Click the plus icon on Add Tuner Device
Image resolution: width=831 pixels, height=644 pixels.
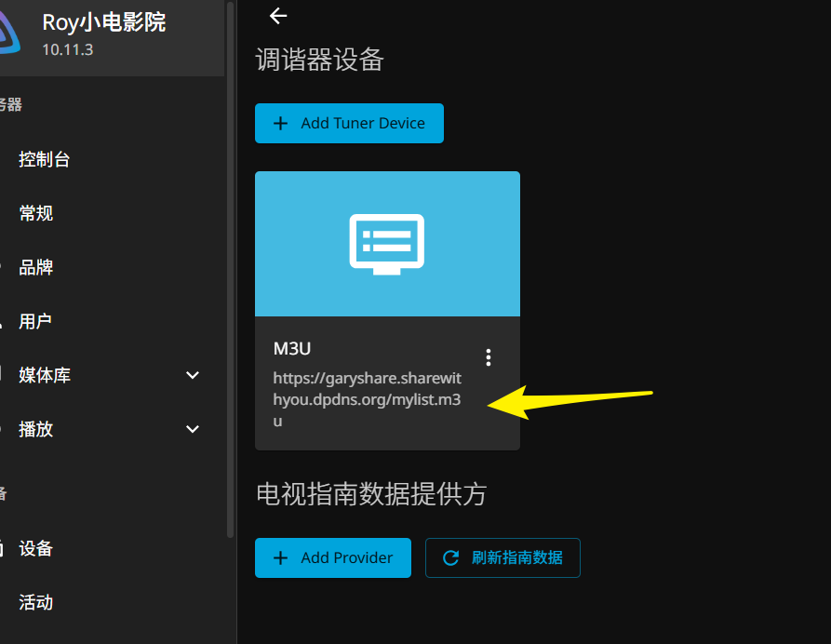click(280, 124)
